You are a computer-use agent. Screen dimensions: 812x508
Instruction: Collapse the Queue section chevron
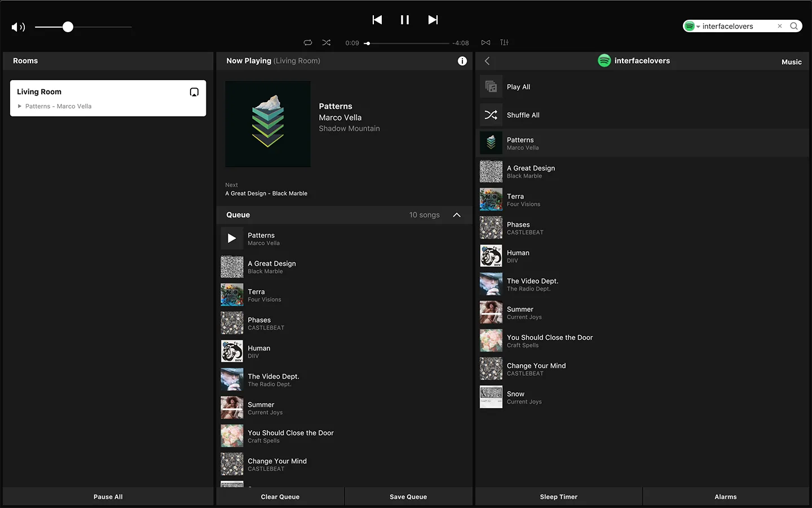coord(457,215)
